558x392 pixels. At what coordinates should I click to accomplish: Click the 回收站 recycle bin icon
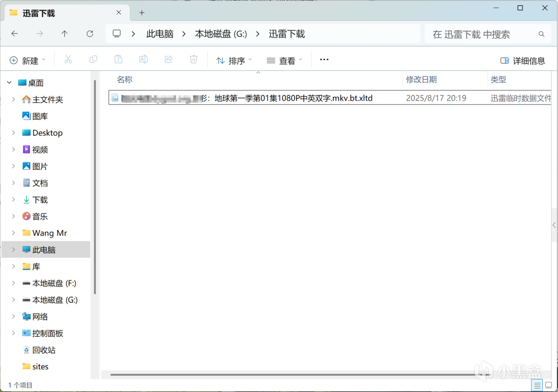coord(26,350)
